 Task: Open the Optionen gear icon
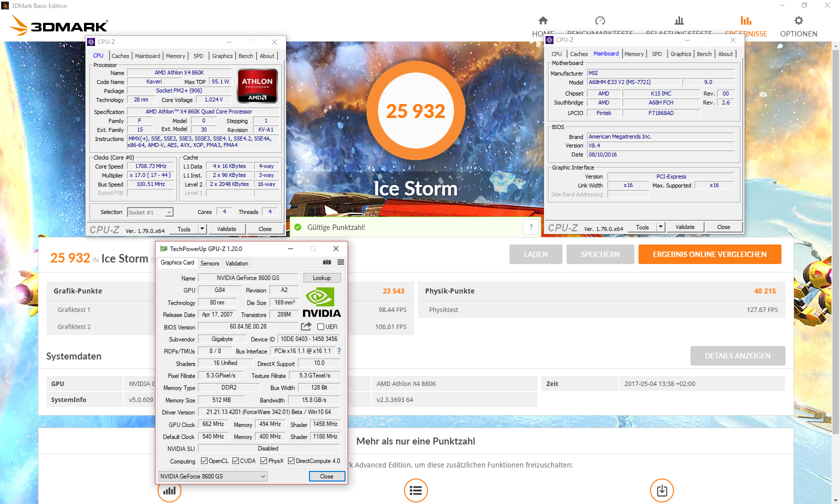tap(798, 20)
